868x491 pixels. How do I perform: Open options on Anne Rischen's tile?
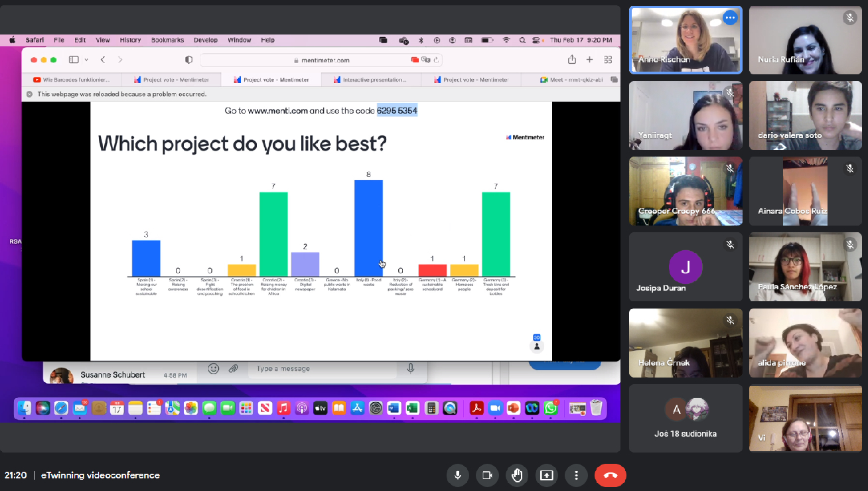pos(730,18)
